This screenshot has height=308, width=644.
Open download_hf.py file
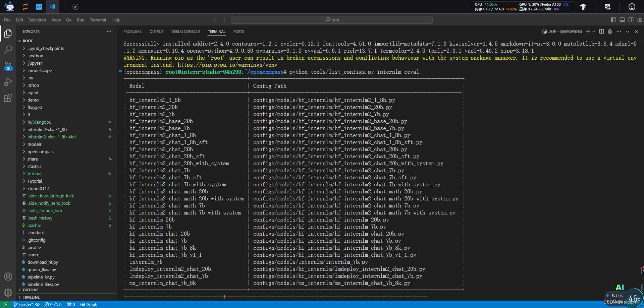66,262
